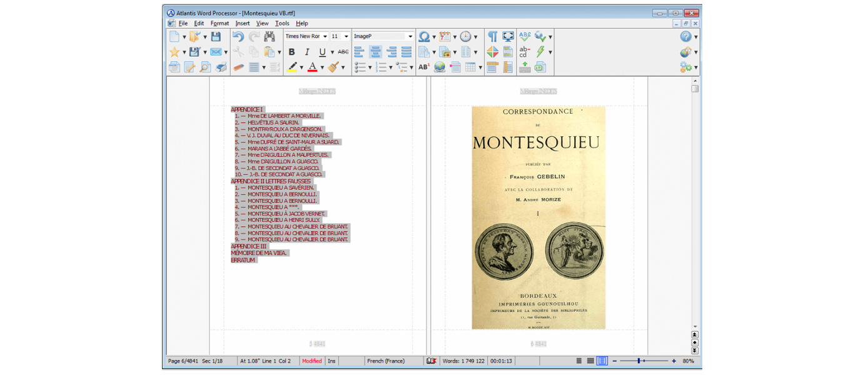This screenshot has height=375, width=868.
Task: Toggle center paragraph alignment
Action: [x=375, y=52]
